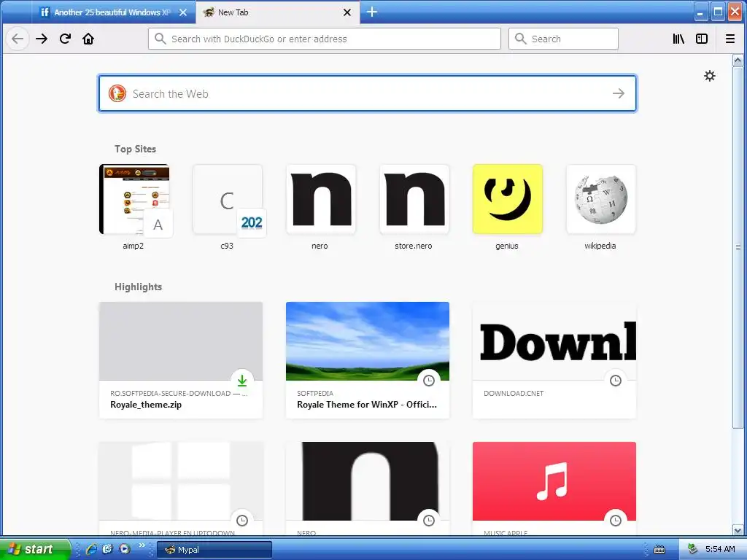747x560 pixels.
Task: Click the vertical scrollbar thumb
Action: coord(738,247)
